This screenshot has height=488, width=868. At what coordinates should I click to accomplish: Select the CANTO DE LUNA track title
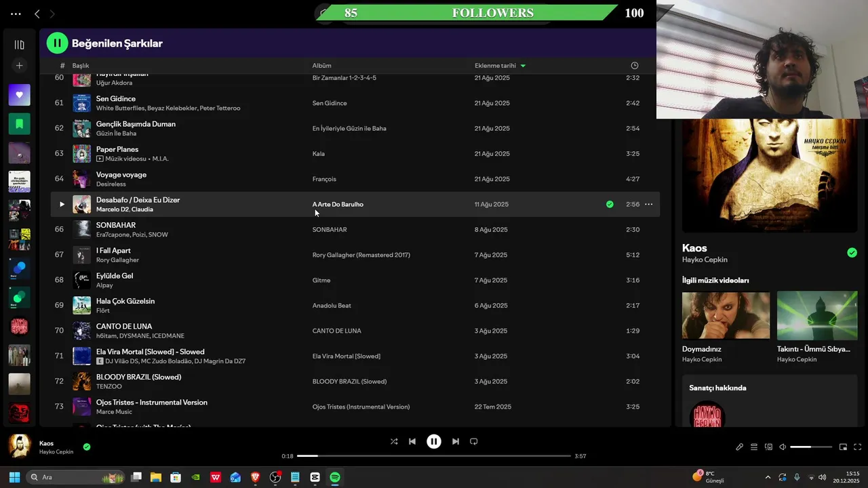pos(124,326)
